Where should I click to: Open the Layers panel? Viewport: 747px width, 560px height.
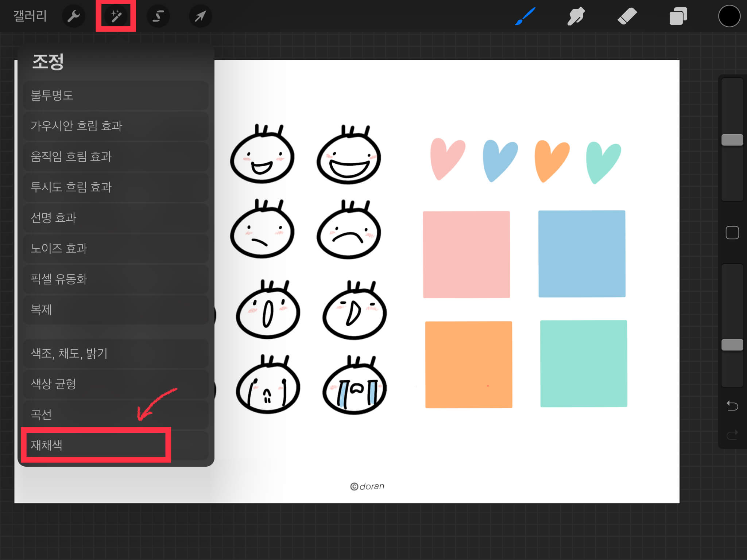click(x=678, y=16)
